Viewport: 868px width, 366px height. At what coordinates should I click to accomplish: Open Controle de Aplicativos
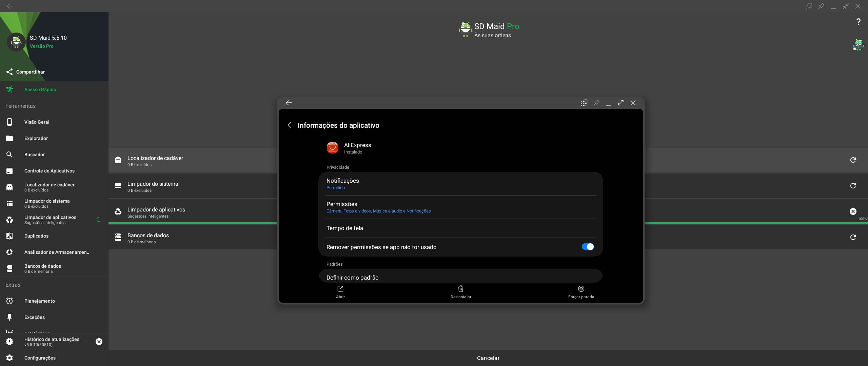pos(50,171)
